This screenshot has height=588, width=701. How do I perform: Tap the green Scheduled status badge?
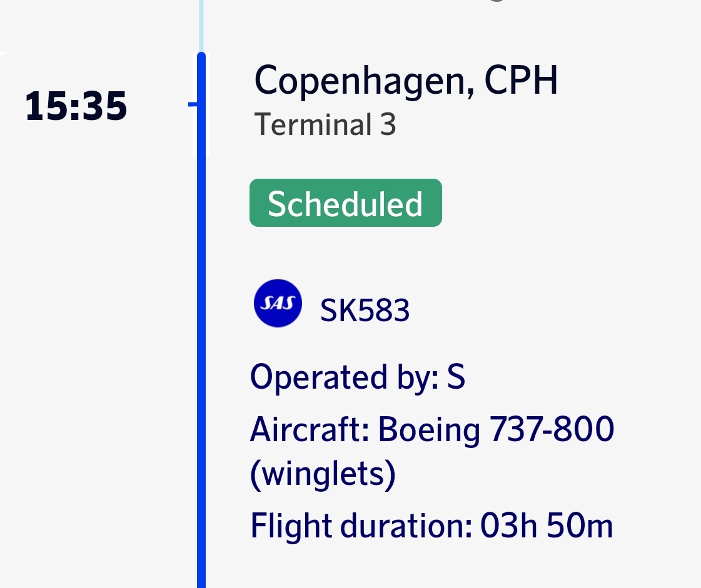pyautogui.click(x=345, y=203)
